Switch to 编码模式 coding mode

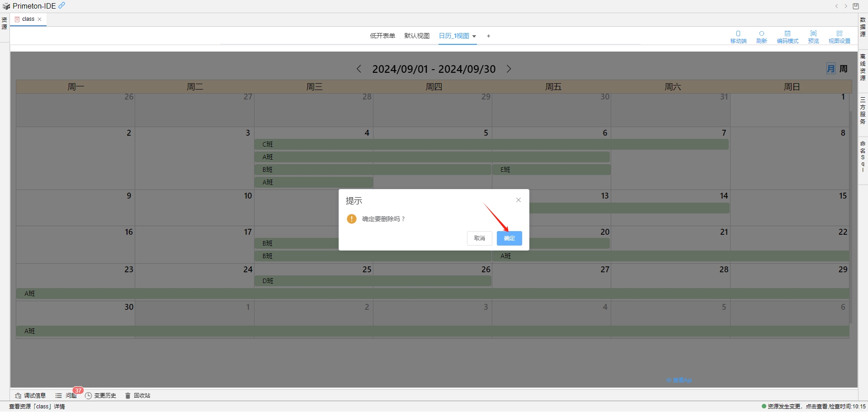[788, 36]
